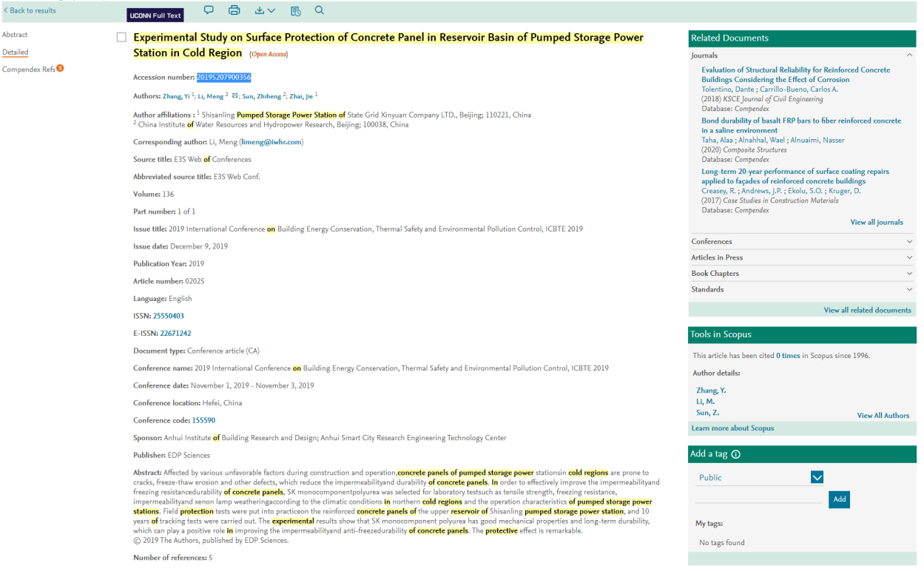Click the UCONN Full Text button

point(155,15)
